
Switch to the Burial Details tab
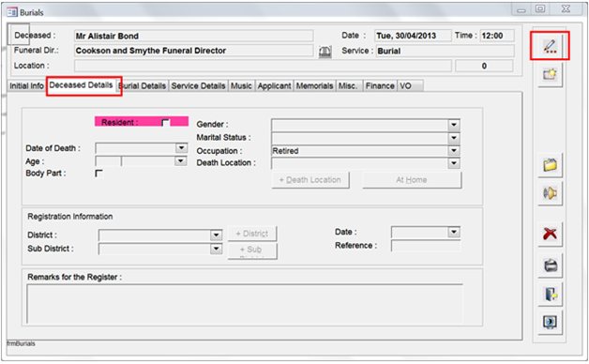(143, 85)
